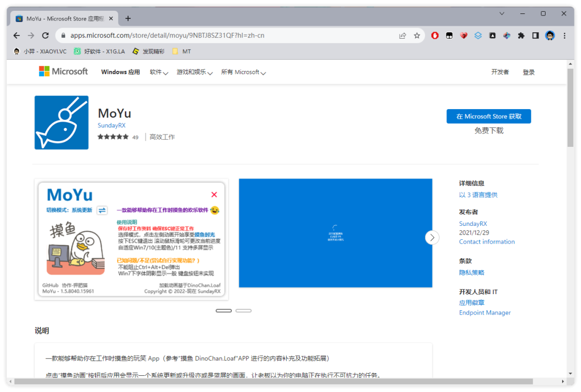Click the 49 ratings count

click(135, 138)
